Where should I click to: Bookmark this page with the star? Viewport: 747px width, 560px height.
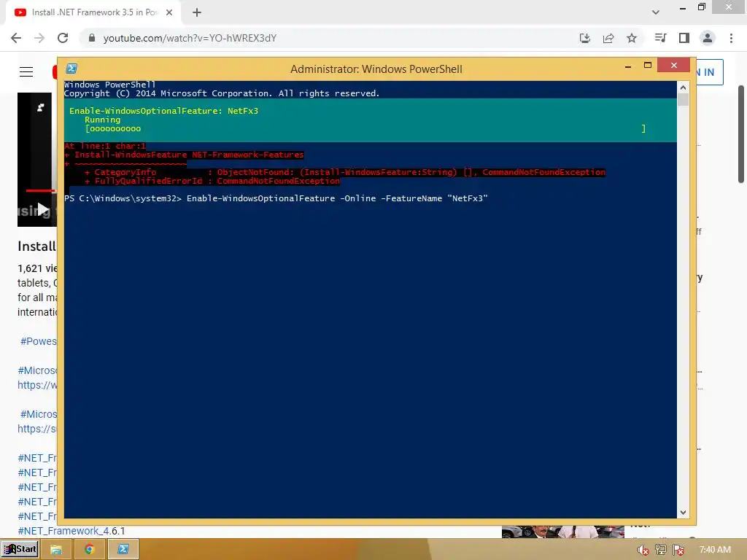[632, 38]
